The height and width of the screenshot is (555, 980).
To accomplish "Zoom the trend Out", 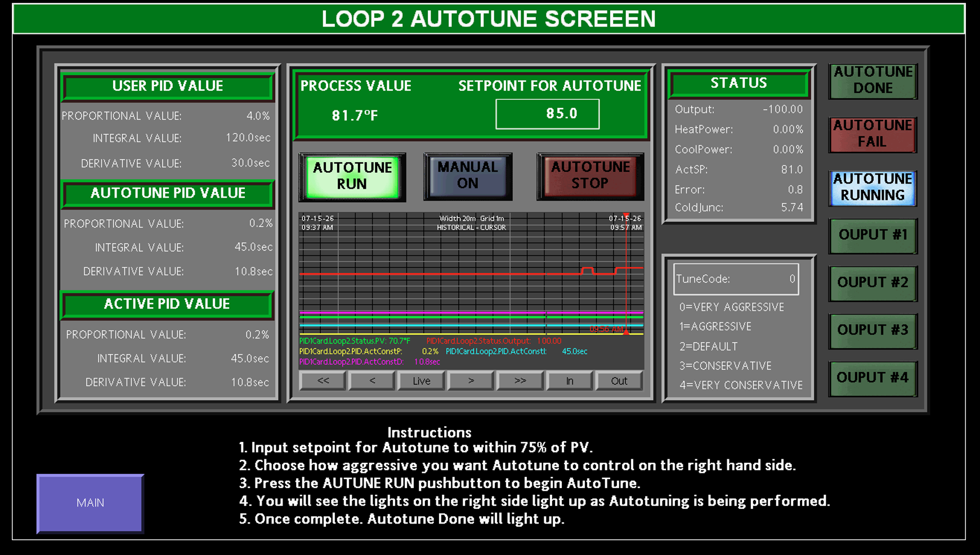I will tap(619, 381).
